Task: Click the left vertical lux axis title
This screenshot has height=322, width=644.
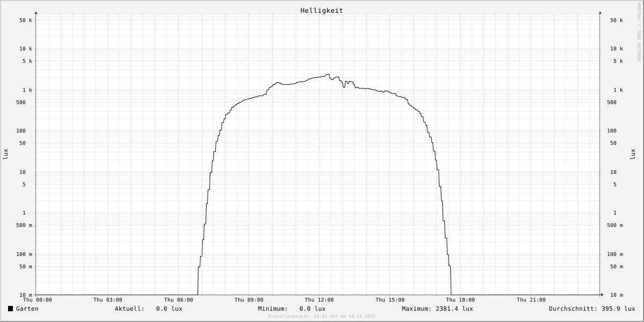Action: coord(5,154)
